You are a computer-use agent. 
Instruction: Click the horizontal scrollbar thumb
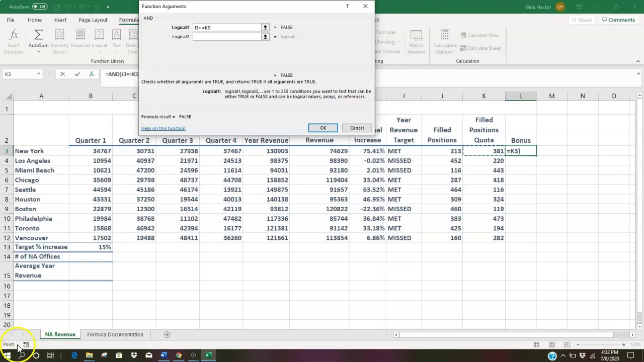[x=507, y=334]
